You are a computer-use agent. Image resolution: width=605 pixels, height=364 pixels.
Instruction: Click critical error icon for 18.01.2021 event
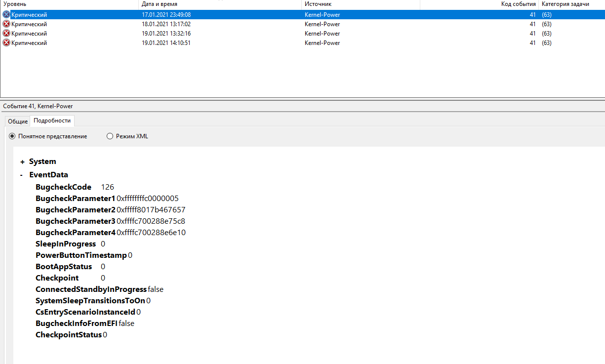coord(6,24)
